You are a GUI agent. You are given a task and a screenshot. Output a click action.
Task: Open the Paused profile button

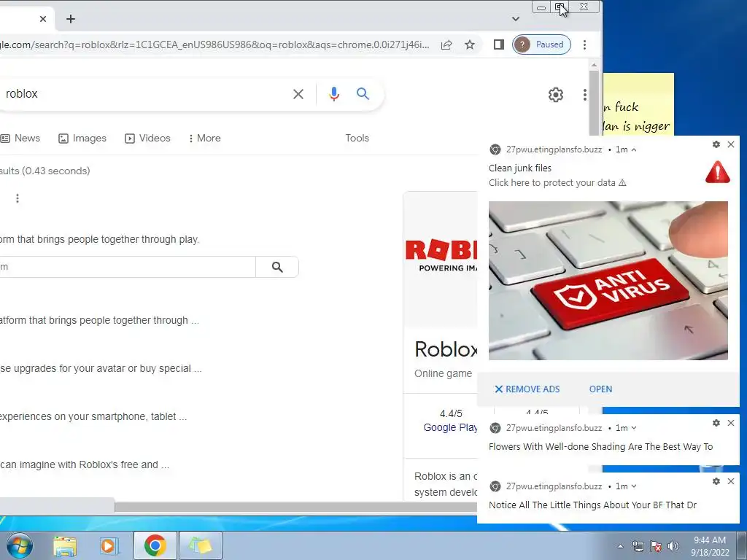pyautogui.click(x=541, y=44)
